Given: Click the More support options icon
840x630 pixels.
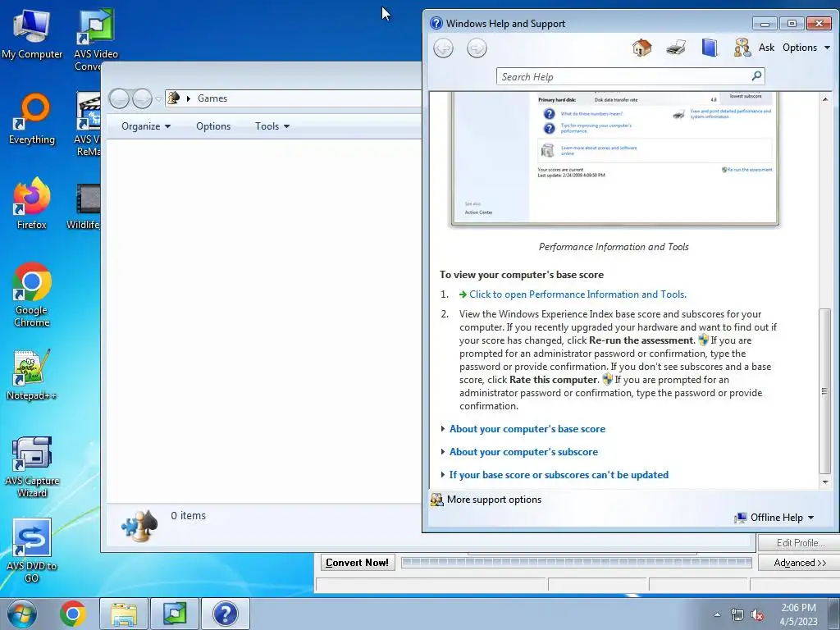Looking at the screenshot, I should 437,500.
